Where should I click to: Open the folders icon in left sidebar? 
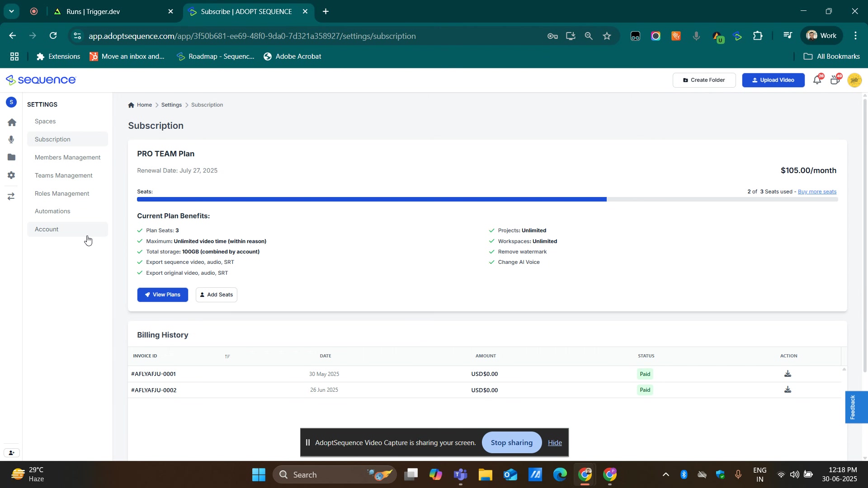pyautogui.click(x=12, y=157)
